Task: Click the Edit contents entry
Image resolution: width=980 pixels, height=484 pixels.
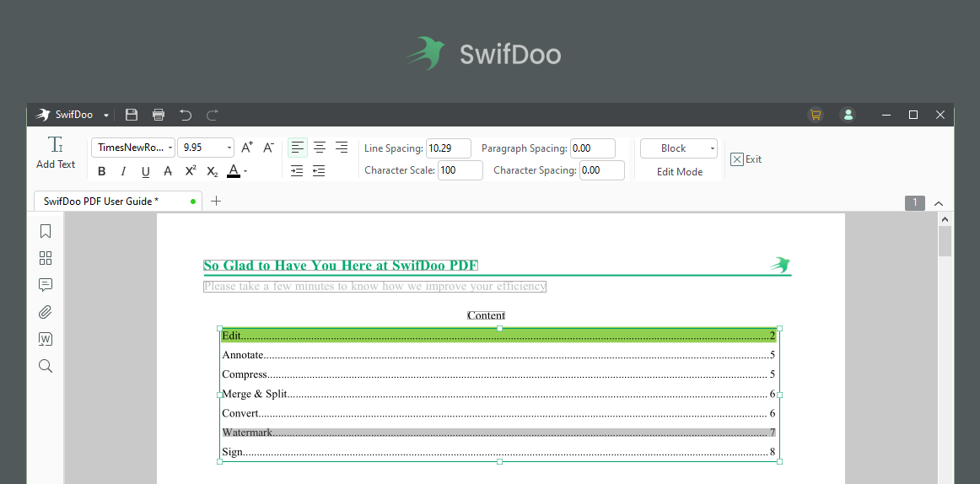Action: pyautogui.click(x=498, y=336)
